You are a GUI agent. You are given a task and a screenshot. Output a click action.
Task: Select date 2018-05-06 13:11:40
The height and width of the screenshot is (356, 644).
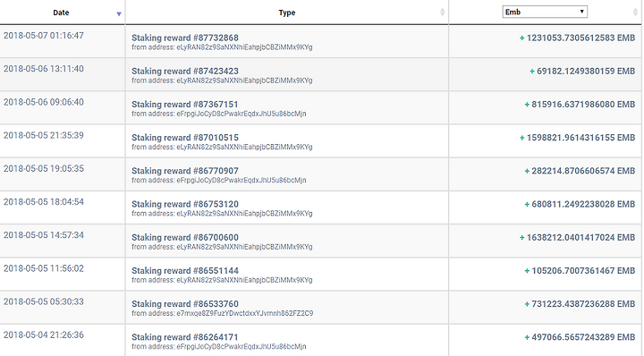(x=44, y=69)
